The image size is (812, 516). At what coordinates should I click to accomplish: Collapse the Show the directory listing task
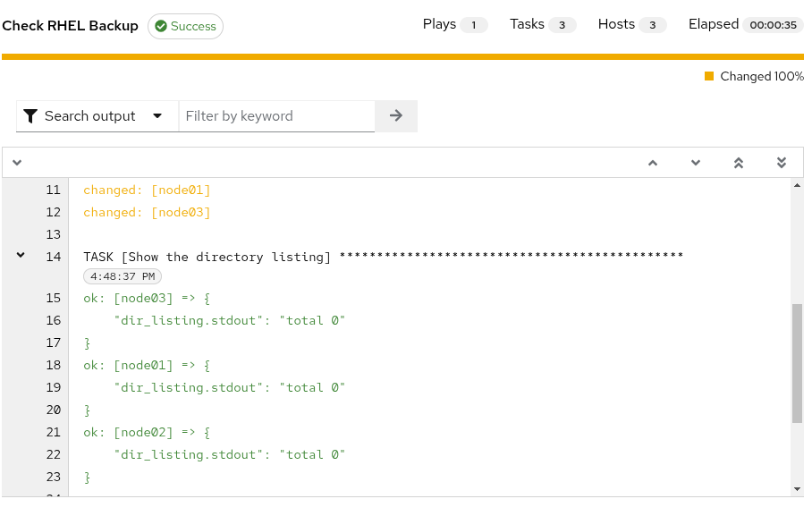click(21, 255)
